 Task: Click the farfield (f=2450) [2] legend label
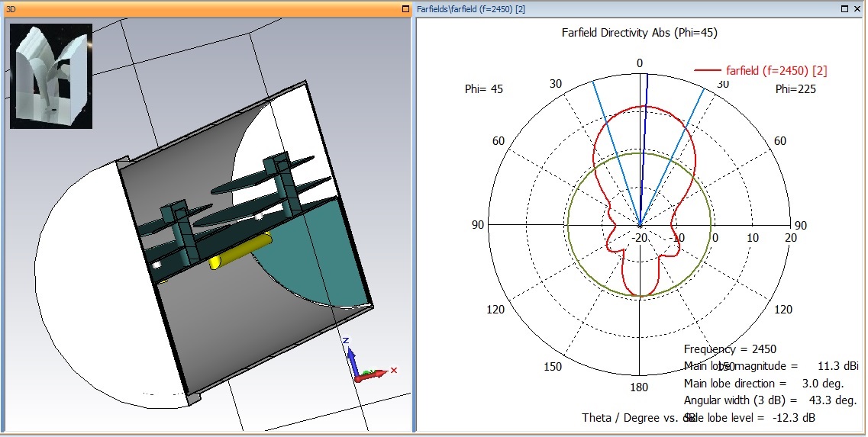click(x=776, y=71)
